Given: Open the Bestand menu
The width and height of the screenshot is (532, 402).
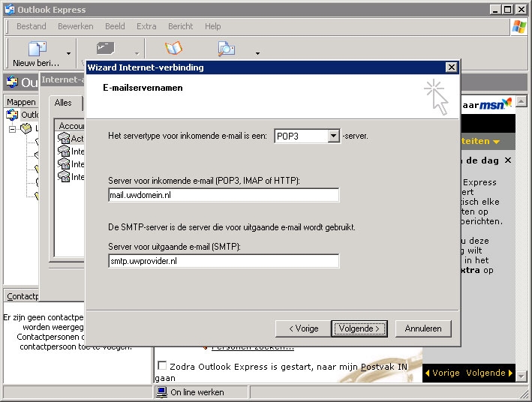Looking at the screenshot, I should pos(32,26).
